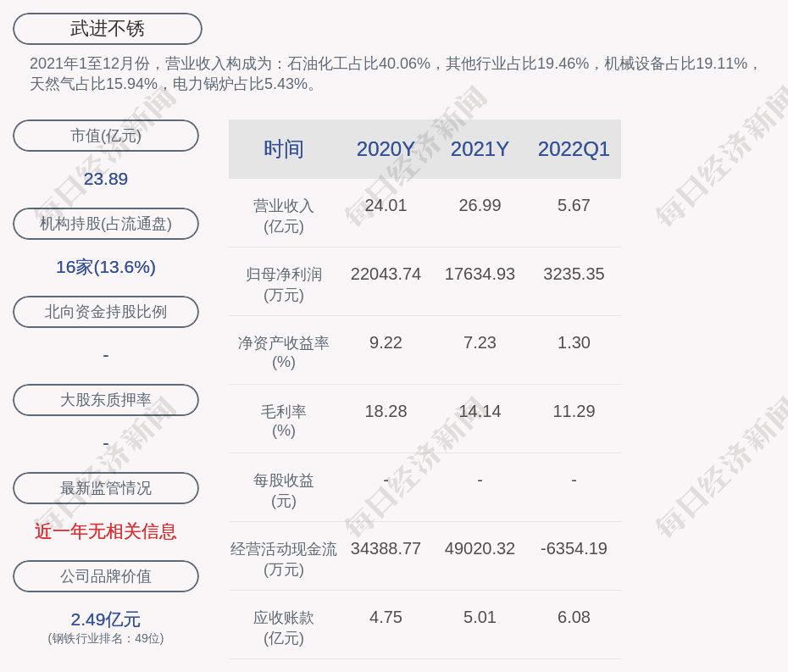
Task: Click the 2.49亿元 brand value text
Action: [x=106, y=619]
